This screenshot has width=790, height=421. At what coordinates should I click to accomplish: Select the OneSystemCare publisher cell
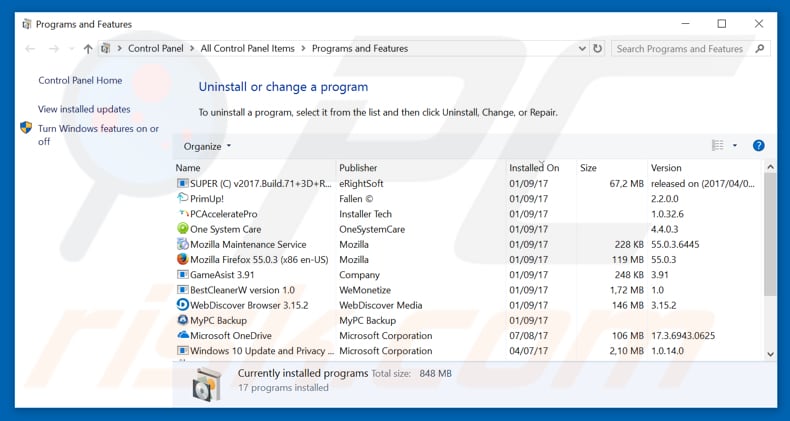tap(372, 229)
